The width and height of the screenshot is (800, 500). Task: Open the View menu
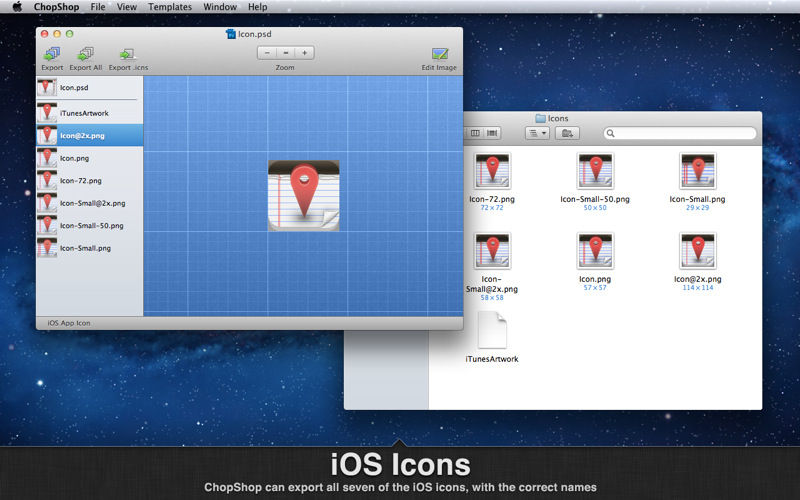coord(127,7)
